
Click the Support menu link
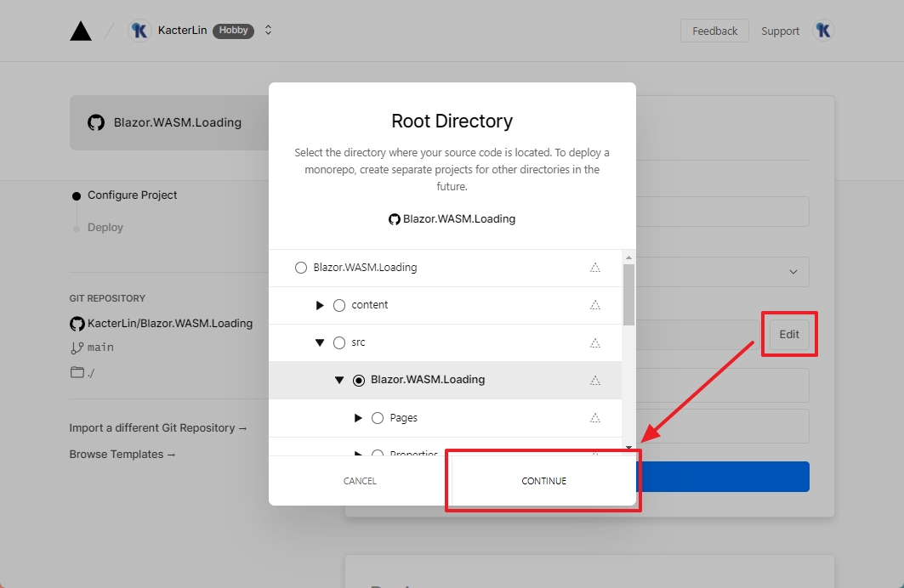(780, 31)
